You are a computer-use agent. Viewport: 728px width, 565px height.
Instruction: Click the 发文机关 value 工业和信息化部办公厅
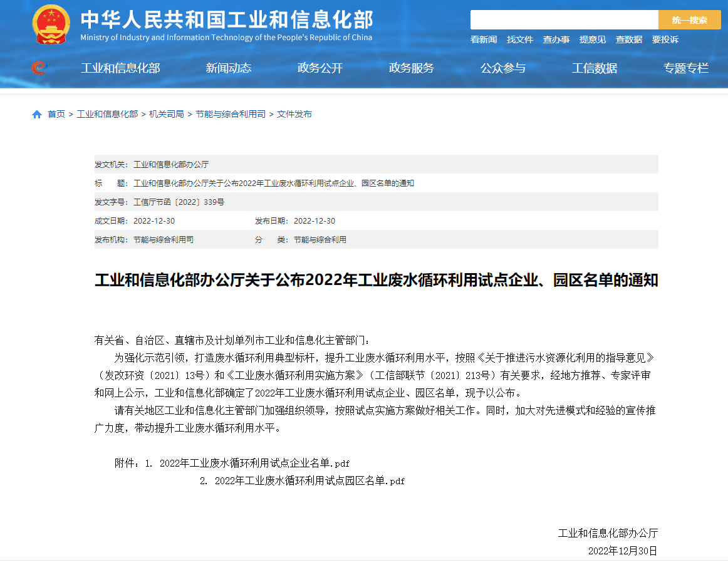pyautogui.click(x=171, y=164)
